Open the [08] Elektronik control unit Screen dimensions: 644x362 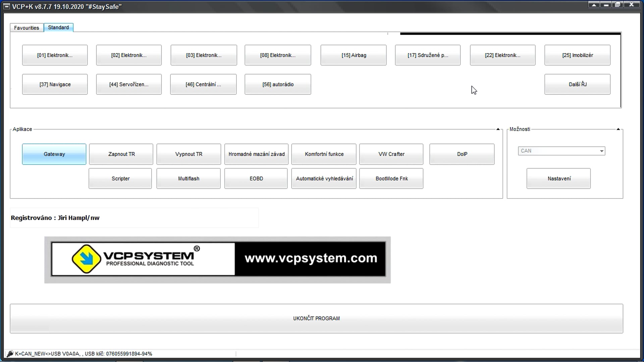point(278,55)
